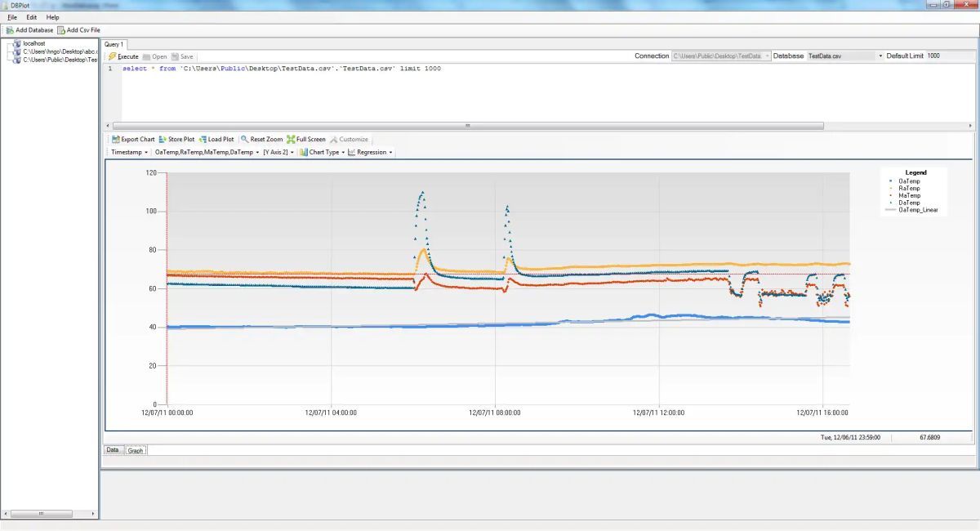Click in the SQL query editor text
The height and width of the screenshot is (531, 980).
pos(282,69)
